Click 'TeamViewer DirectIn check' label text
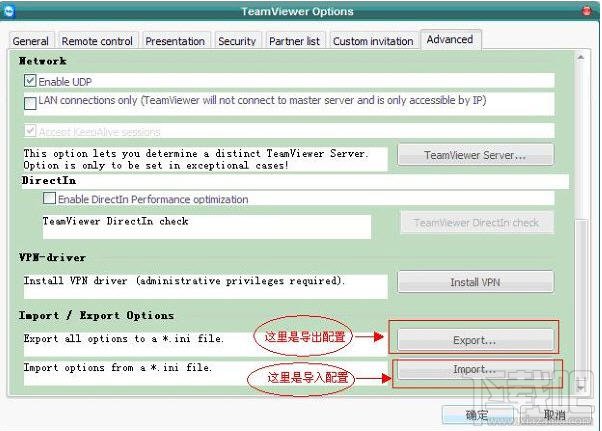 [x=116, y=221]
